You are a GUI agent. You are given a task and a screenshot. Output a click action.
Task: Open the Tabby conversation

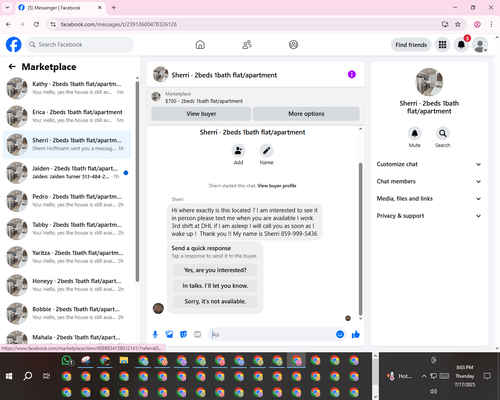click(67, 229)
